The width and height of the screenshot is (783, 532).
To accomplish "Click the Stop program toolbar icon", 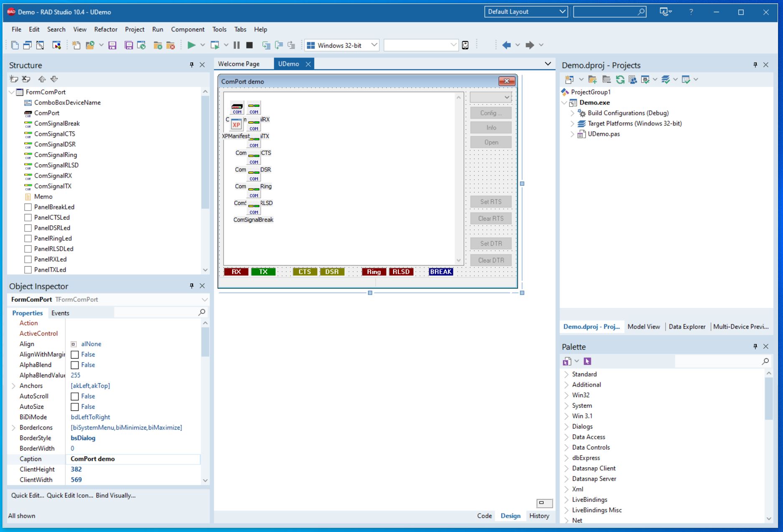I will coord(249,45).
